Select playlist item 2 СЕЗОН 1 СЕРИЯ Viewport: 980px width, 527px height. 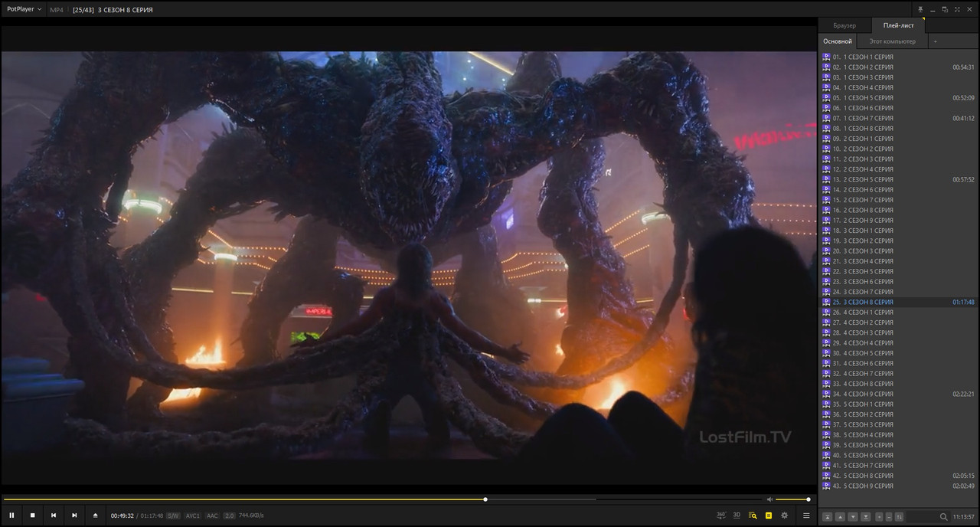898,139
